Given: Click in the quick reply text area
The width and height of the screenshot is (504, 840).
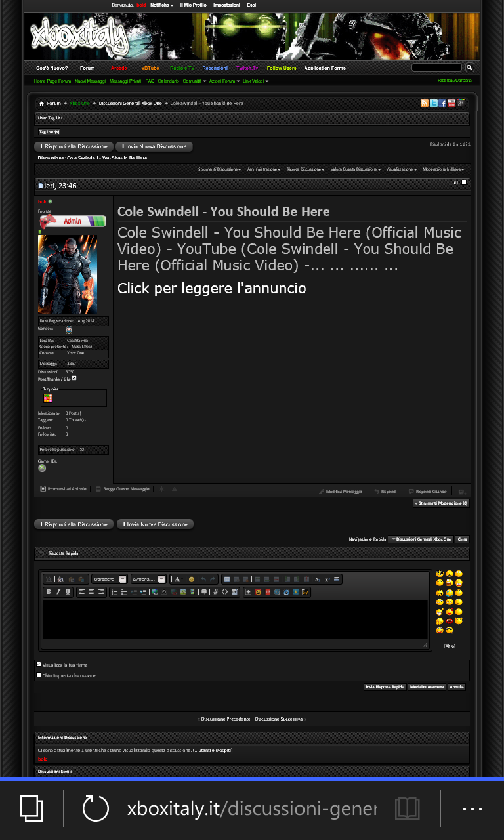Looking at the screenshot, I should pos(235,619).
